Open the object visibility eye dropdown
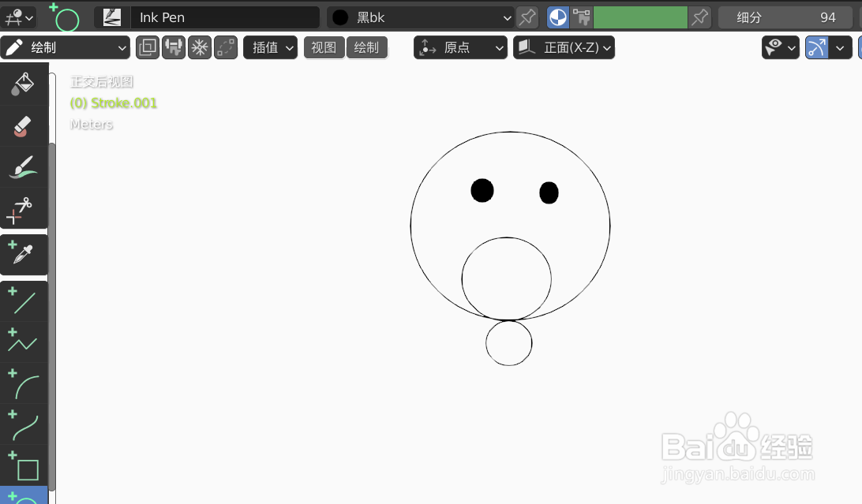Image resolution: width=862 pixels, height=504 pixels. (781, 48)
